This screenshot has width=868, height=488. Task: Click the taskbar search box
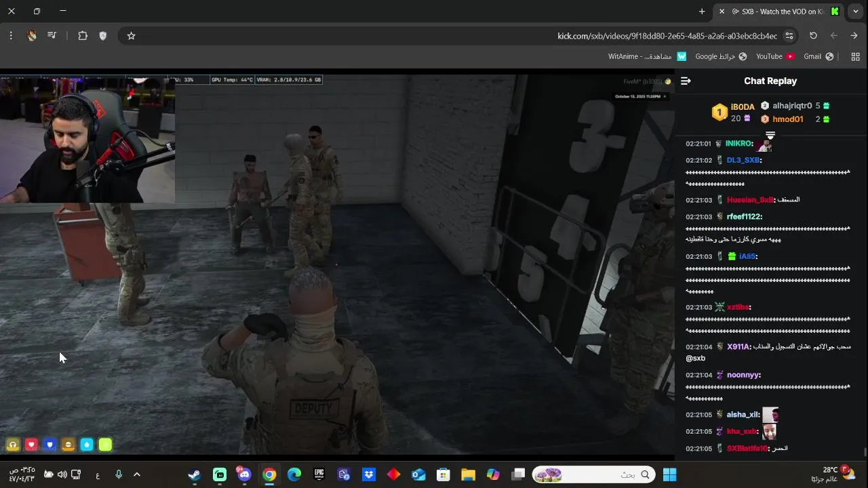(594, 474)
